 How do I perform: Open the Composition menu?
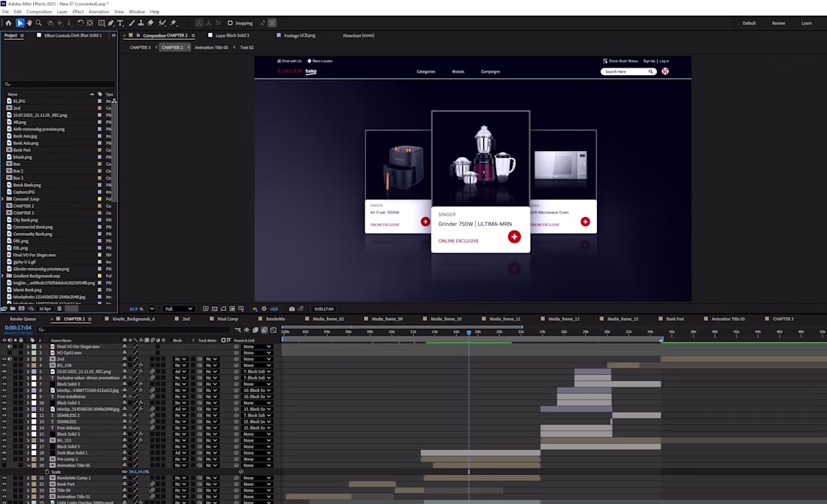pyautogui.click(x=39, y=12)
